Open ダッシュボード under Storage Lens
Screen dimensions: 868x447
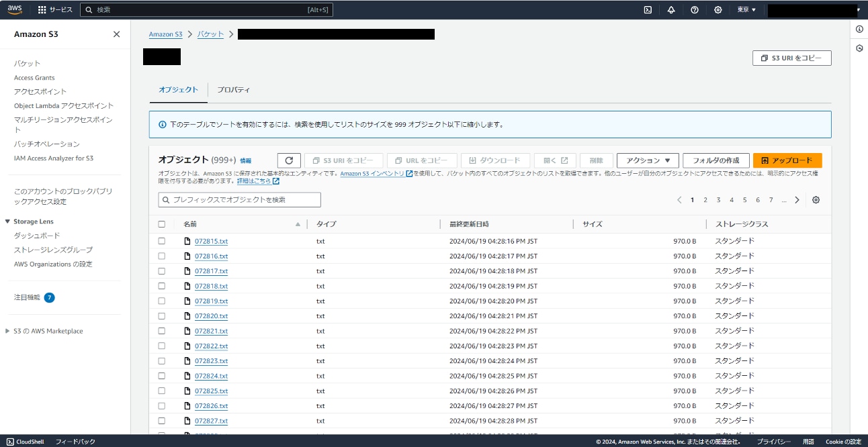click(37, 236)
